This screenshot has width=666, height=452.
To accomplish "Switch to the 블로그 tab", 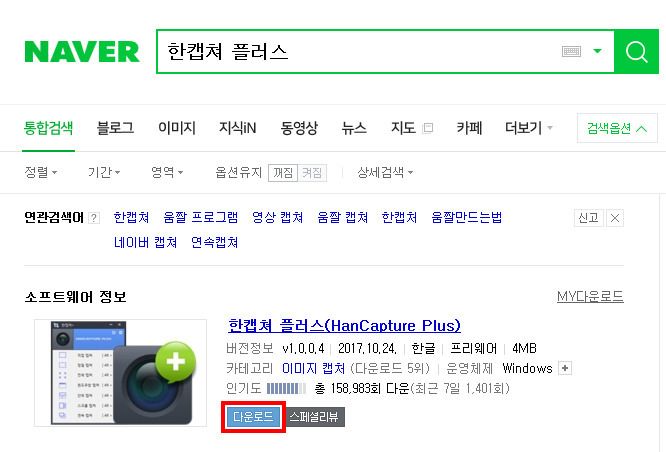I will point(115,127).
